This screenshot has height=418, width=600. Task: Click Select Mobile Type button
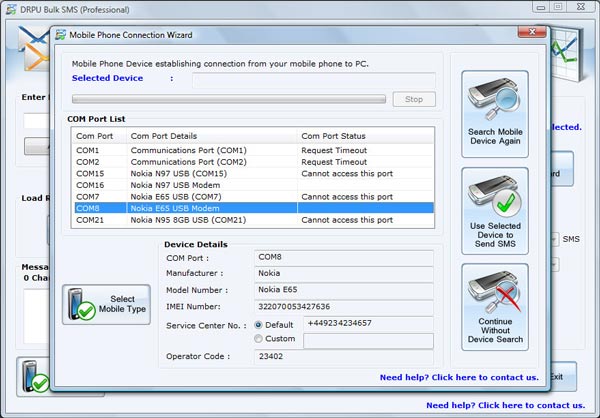[x=107, y=305]
